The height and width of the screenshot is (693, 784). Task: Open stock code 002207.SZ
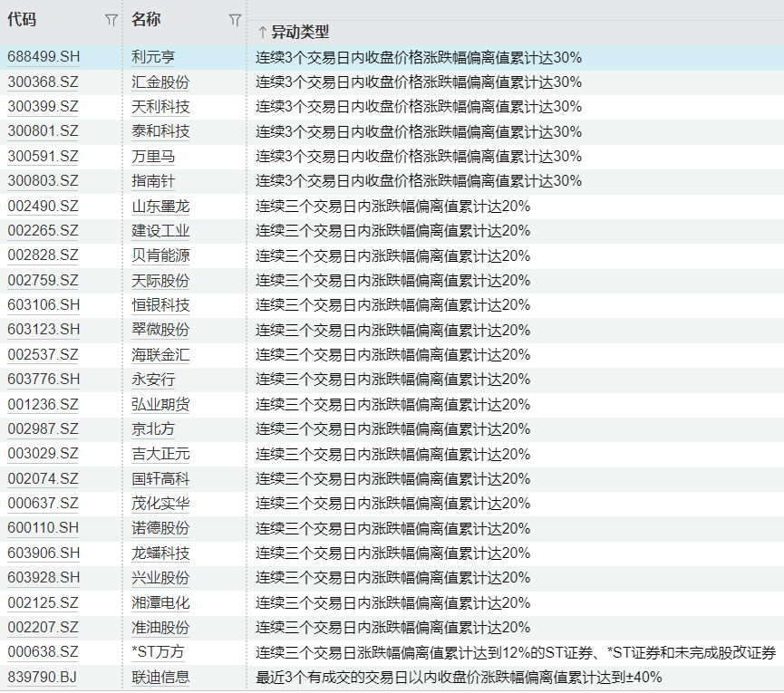pyautogui.click(x=43, y=627)
